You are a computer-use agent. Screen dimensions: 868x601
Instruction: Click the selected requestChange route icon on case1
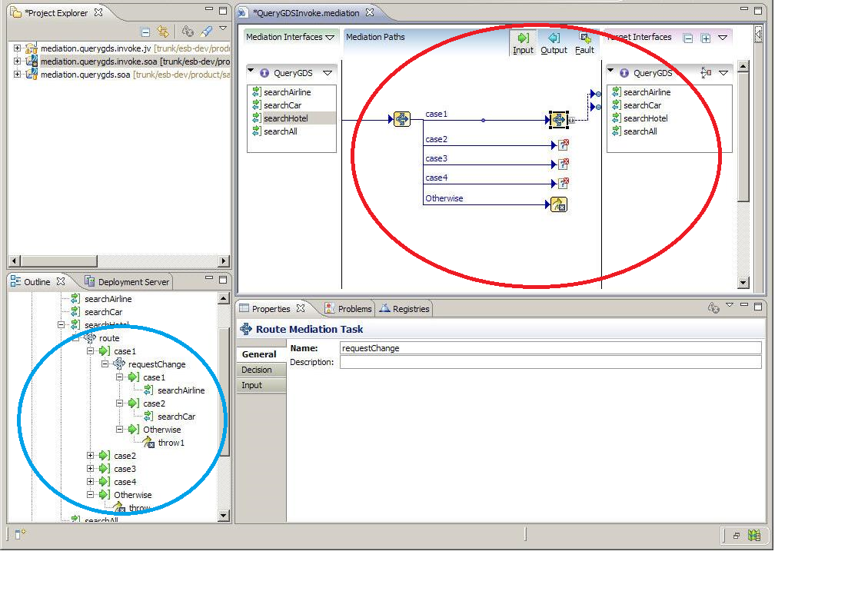click(x=559, y=120)
